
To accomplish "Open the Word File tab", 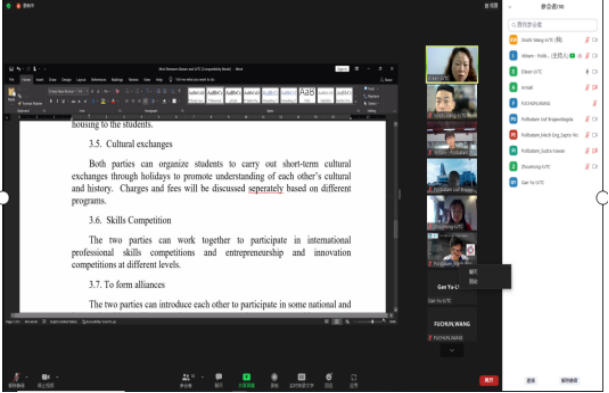I will point(12,80).
